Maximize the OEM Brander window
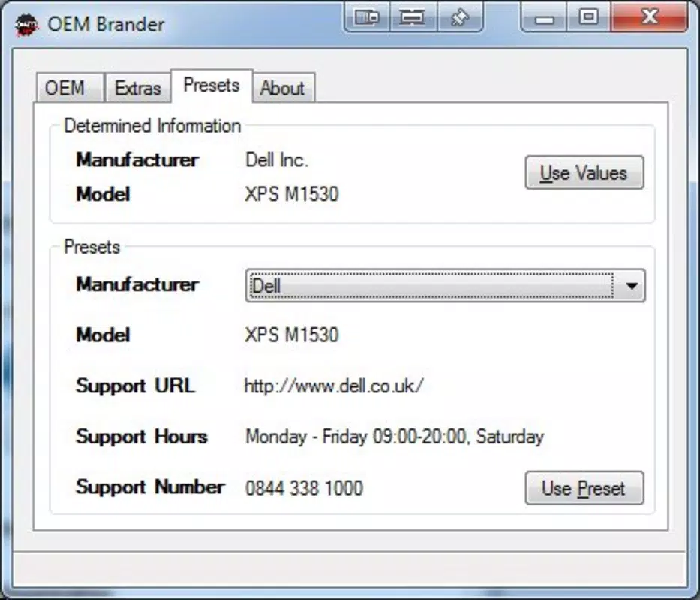The height and width of the screenshot is (600, 700). click(589, 17)
